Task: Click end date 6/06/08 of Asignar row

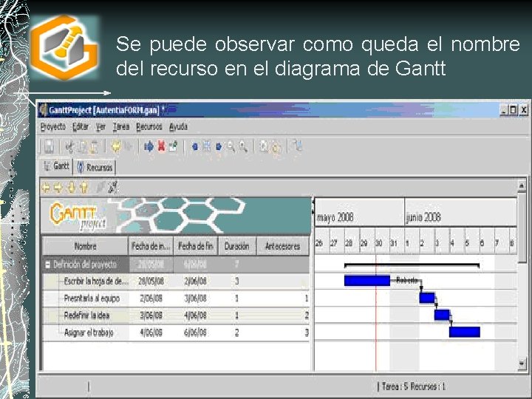Action: (195, 332)
